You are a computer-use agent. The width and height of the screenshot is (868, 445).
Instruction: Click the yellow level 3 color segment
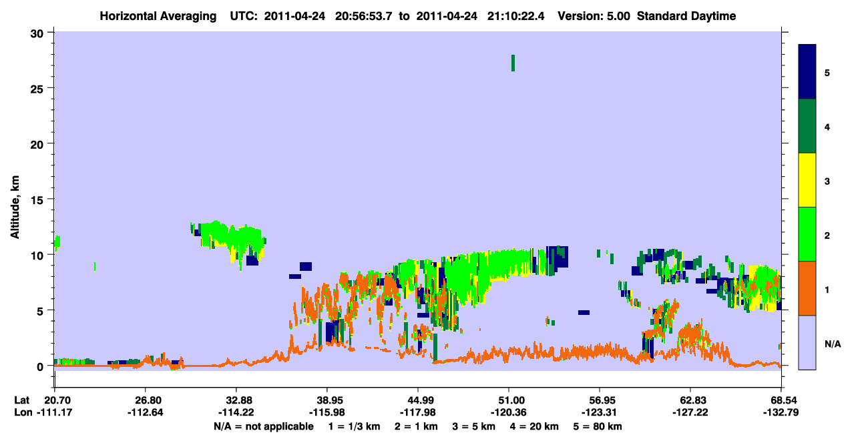(807, 179)
